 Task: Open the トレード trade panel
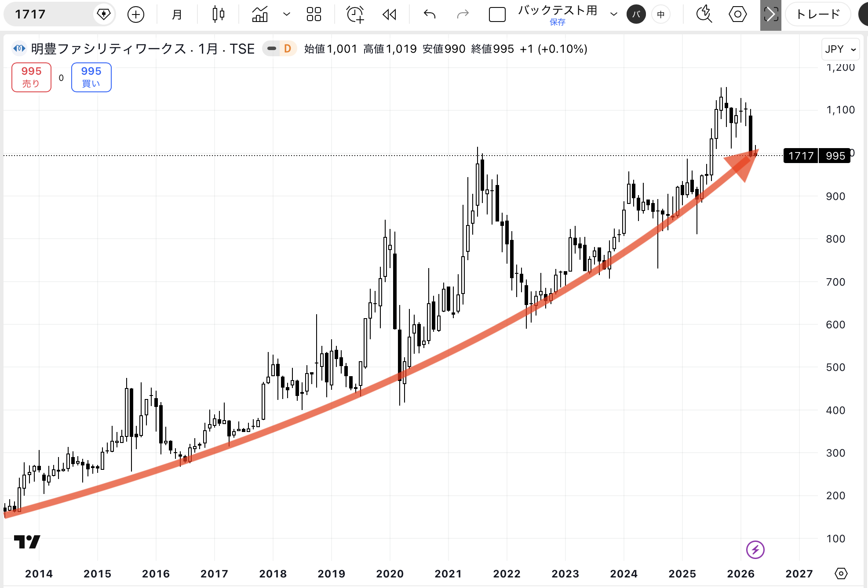[818, 15]
